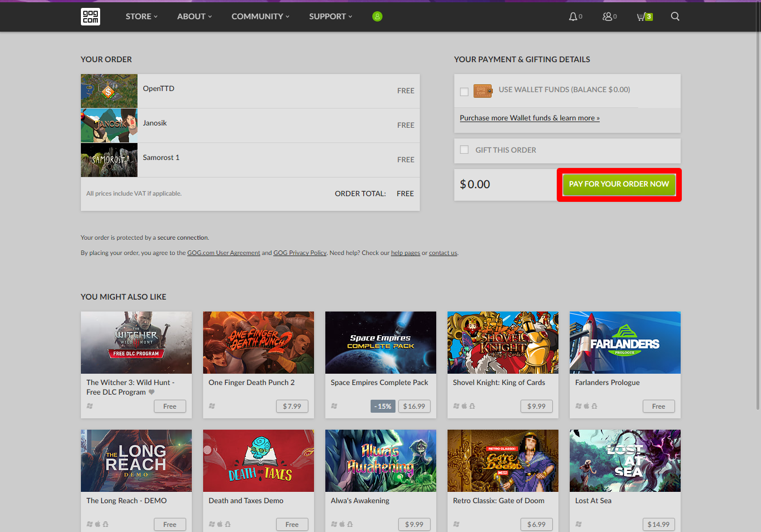Open Lost At Sea cover image
This screenshot has height=532, width=761.
tap(625, 461)
